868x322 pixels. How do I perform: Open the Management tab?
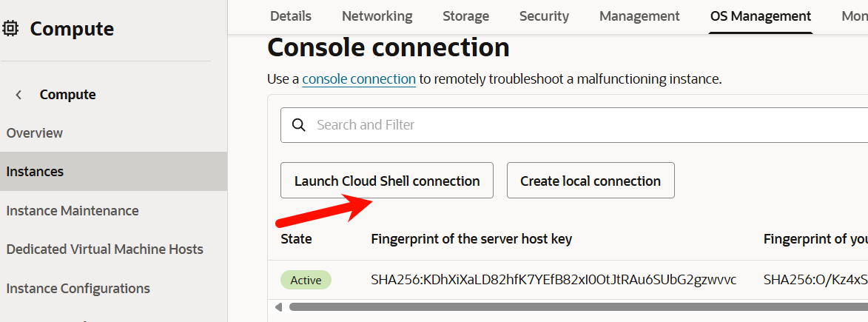[x=639, y=16]
